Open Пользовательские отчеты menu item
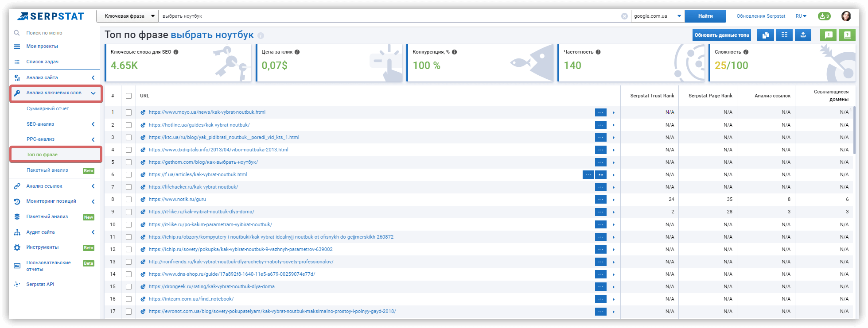This screenshot has width=868, height=328. point(48,266)
